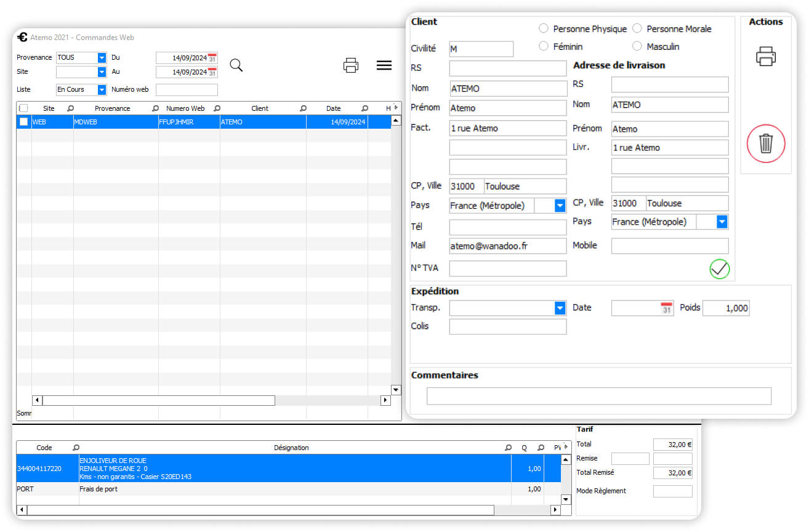Validate client details with green checkmark
The width and height of the screenshot is (809, 532).
(x=719, y=269)
